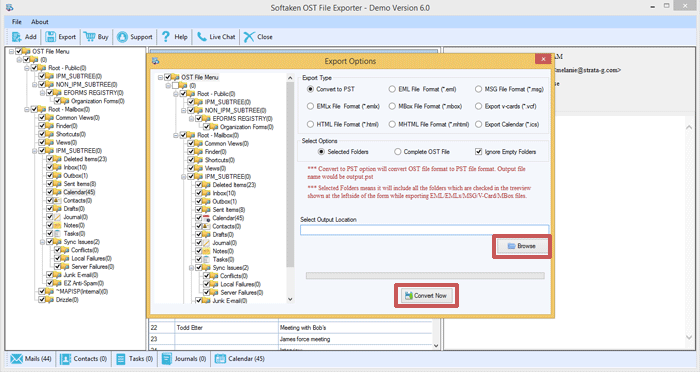Click Notes(0) icon in dialog tree

click(206, 251)
